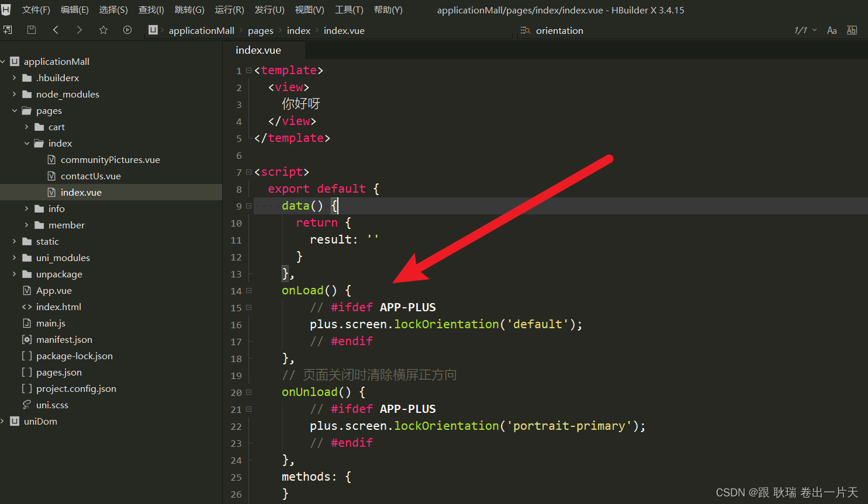
Task: Open index.html file
Action: click(x=58, y=307)
